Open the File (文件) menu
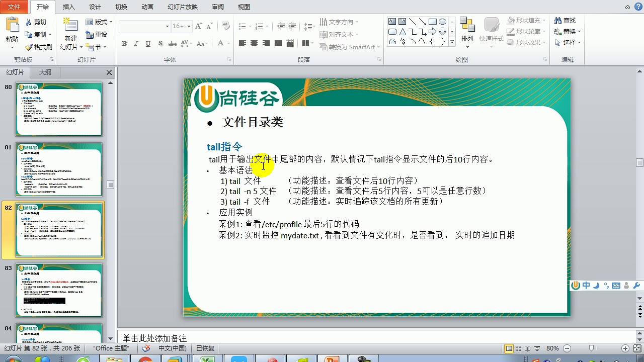Viewport: 644px width, 362px height. [14, 7]
